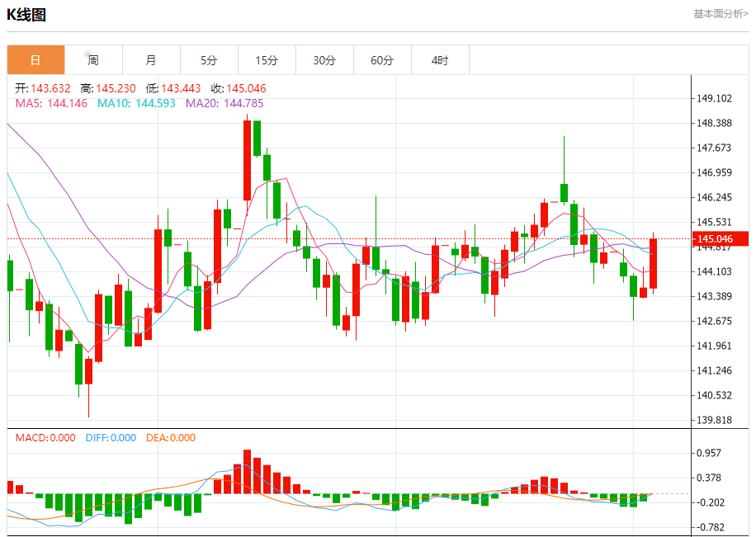Click the 145.531 price axis label
Viewport: 756px width, 537px height.
point(714,222)
